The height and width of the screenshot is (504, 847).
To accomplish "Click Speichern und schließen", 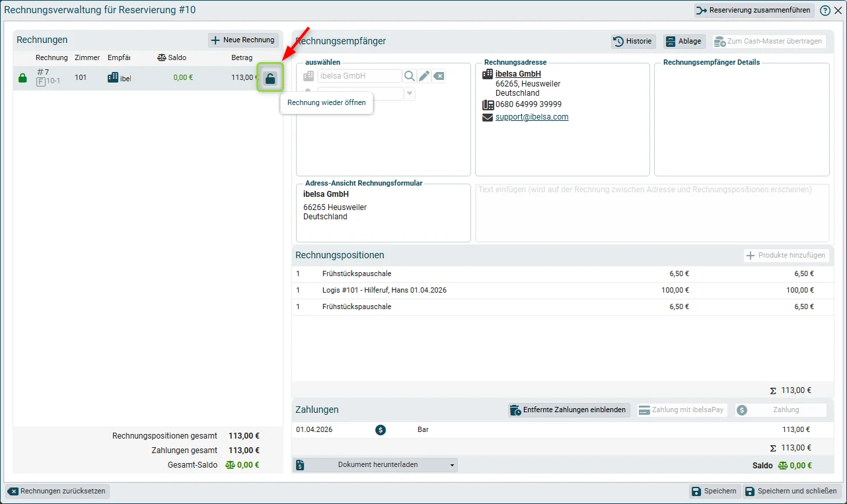I will pos(792,491).
